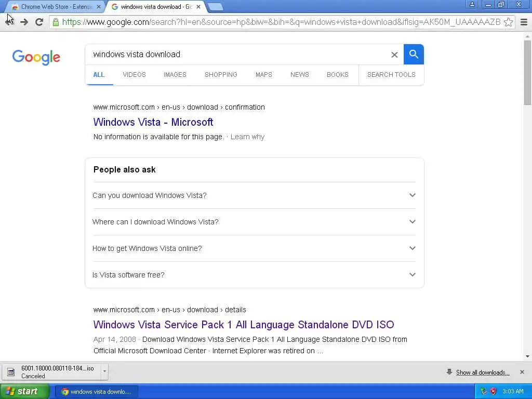This screenshot has height=399, width=532.
Task: Click the green padlock security icon
Action: click(x=56, y=22)
